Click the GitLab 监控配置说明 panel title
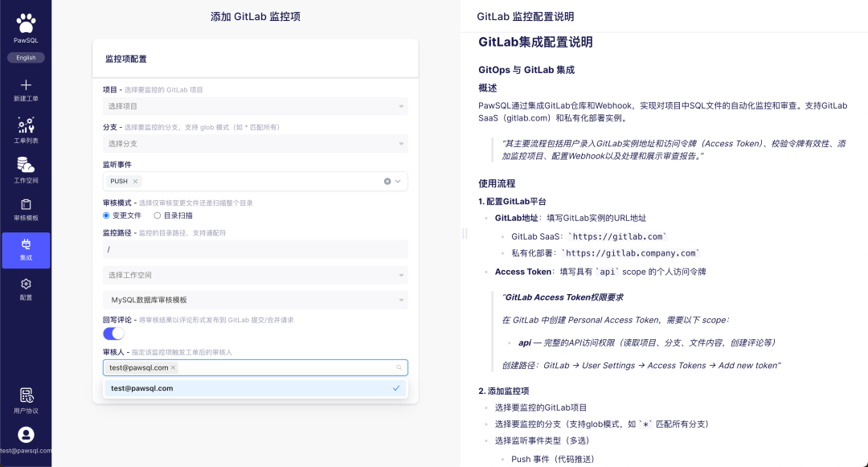The height and width of the screenshot is (467, 868). (526, 17)
